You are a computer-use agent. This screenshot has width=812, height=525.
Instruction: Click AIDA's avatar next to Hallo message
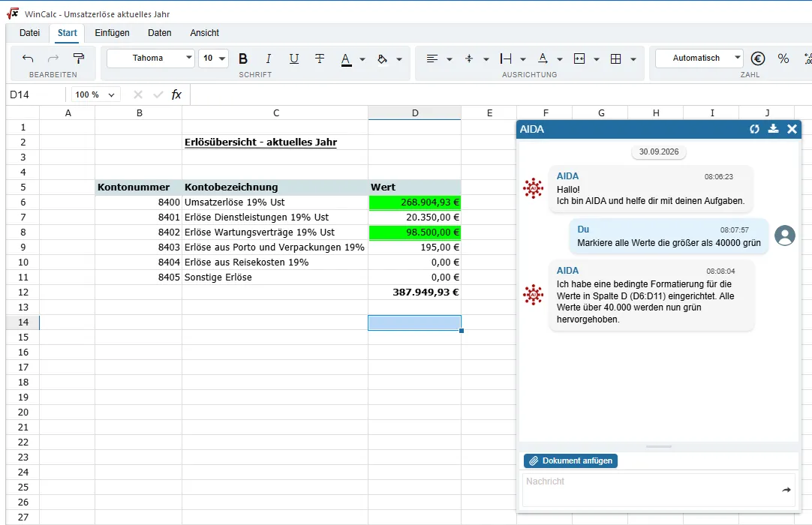534,188
